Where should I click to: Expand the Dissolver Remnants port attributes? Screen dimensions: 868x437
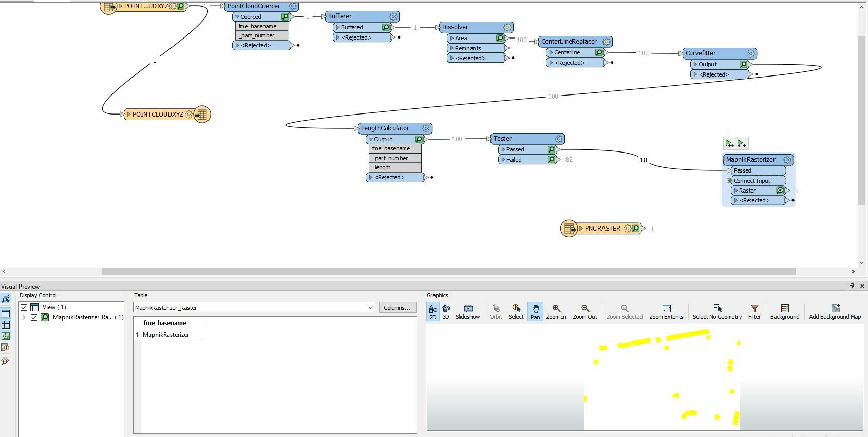(x=452, y=48)
